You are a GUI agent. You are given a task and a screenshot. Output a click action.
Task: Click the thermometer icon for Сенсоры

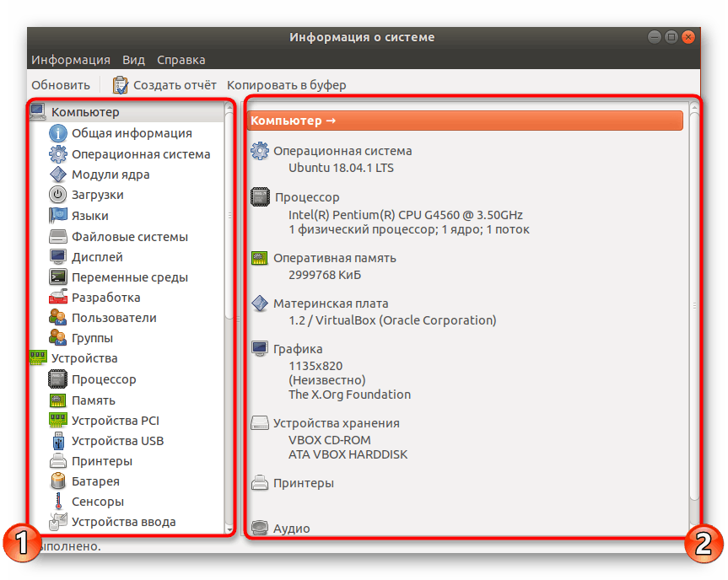point(58,502)
